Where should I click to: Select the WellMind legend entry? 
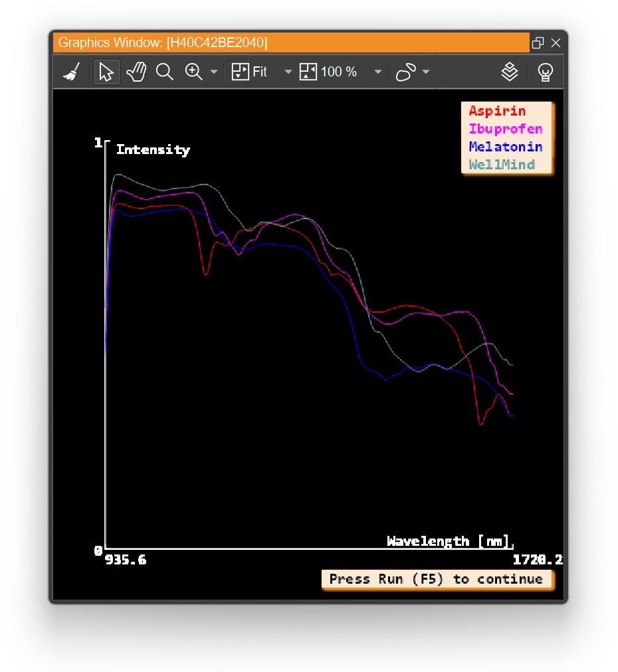point(502,165)
